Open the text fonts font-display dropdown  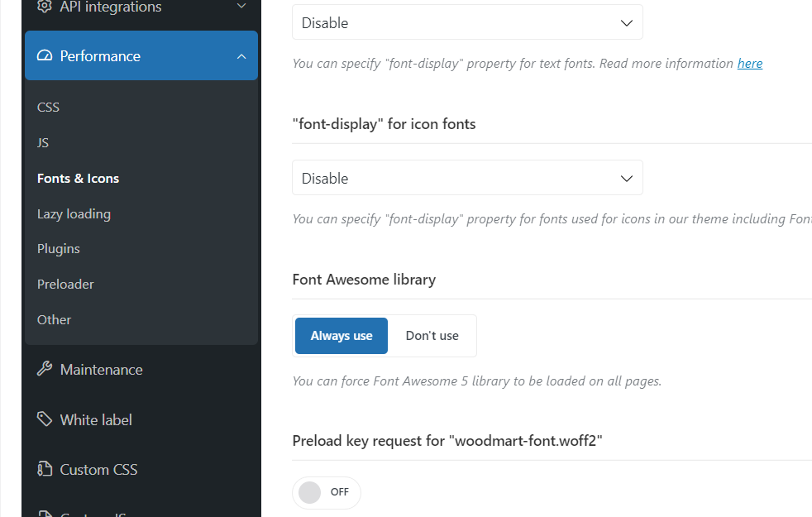point(467,23)
